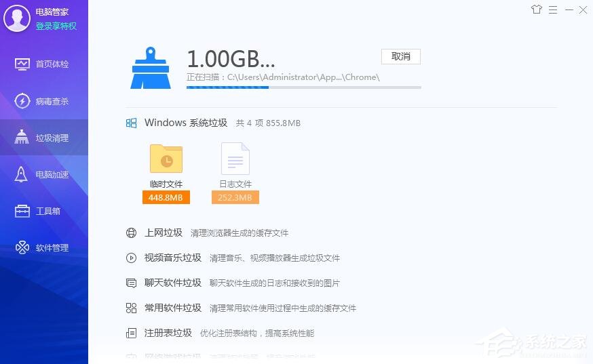Expand the Windows 系统垃圾 category
Screen dimensions: 593x364
185,123
